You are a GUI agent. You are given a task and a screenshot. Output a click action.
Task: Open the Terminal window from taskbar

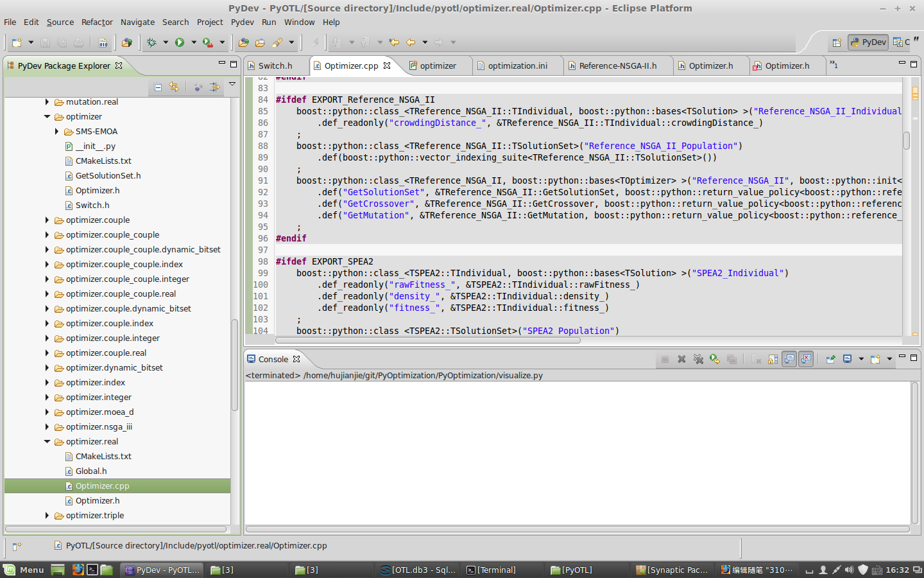pos(492,570)
